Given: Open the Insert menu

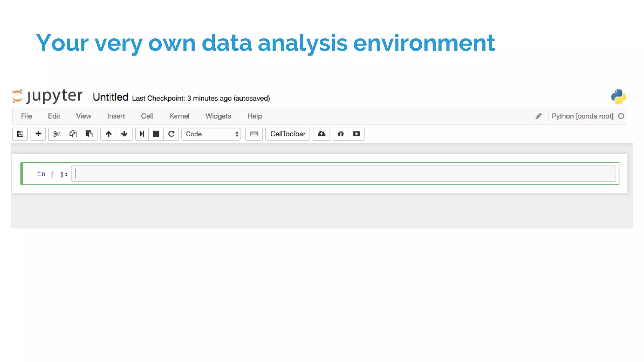Looking at the screenshot, I should tap(116, 116).
